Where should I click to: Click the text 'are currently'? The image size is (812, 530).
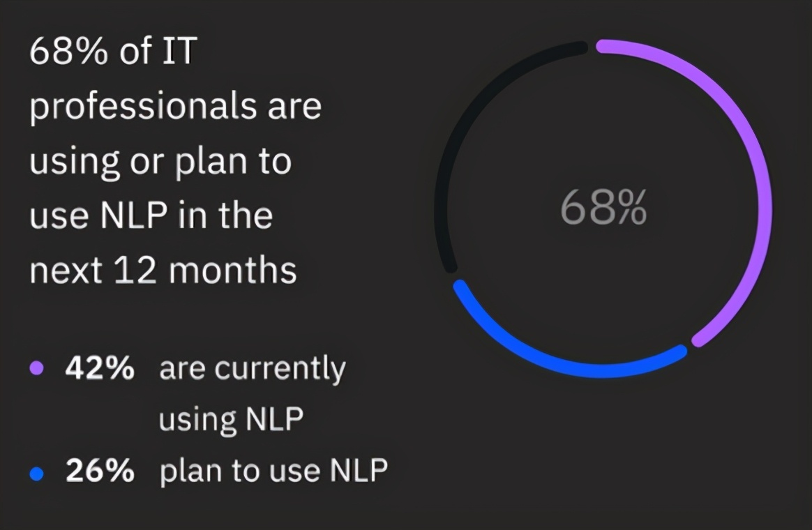pos(253,370)
